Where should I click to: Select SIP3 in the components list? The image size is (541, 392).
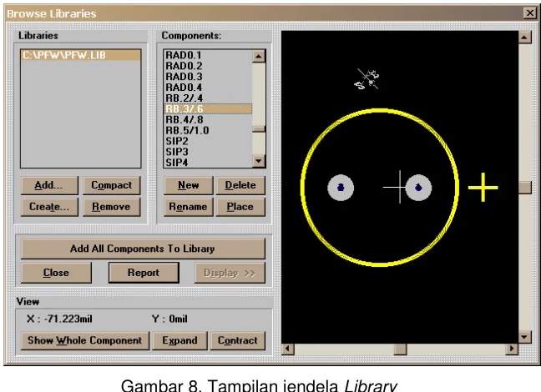click(208, 152)
